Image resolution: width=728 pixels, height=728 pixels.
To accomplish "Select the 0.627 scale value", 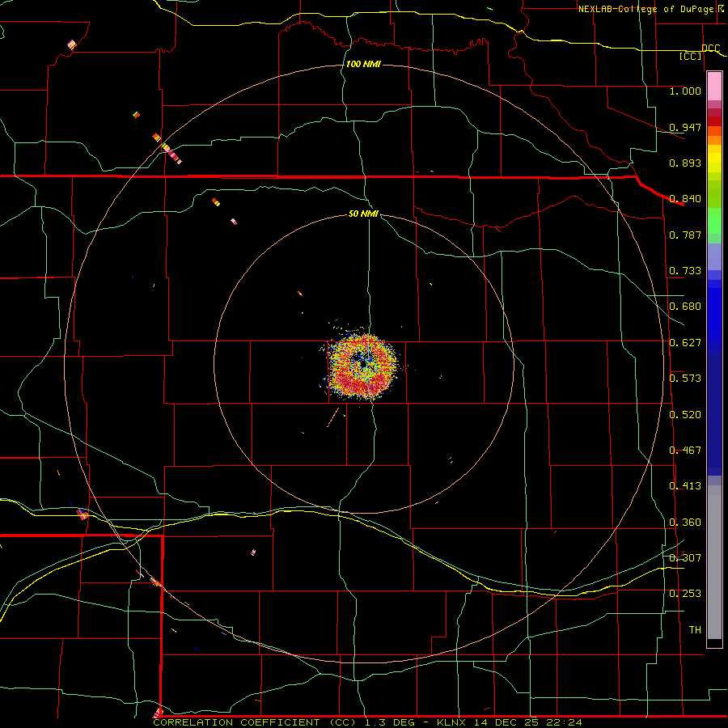I will click(685, 343).
